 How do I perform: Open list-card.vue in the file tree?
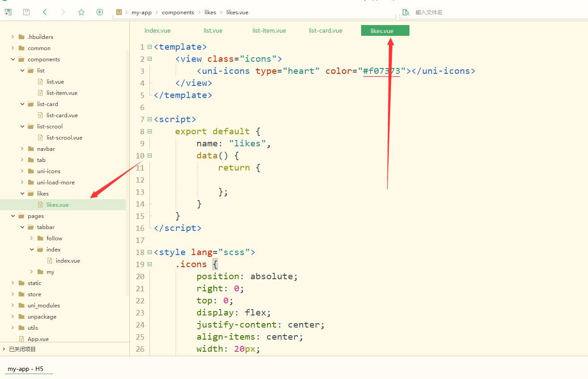point(62,115)
